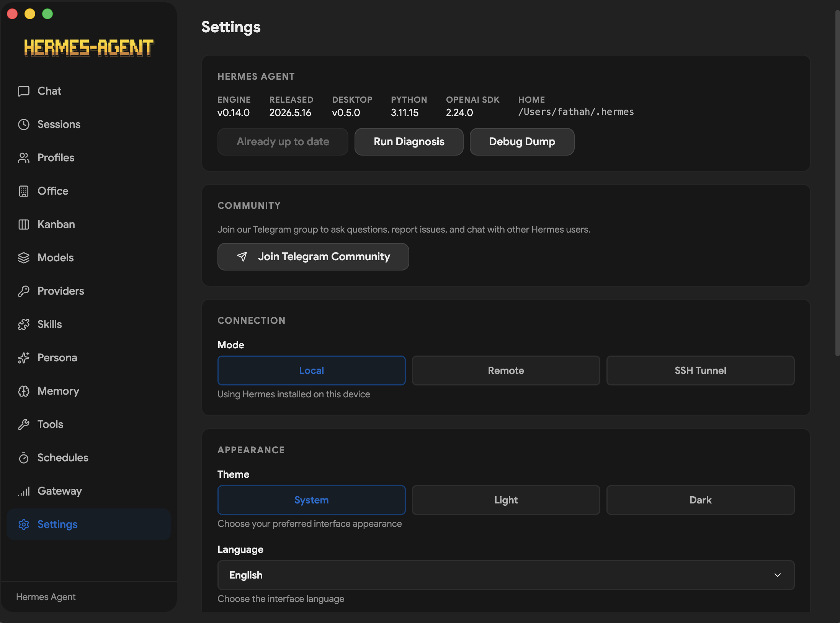Click Join Telegram Community button

click(x=313, y=257)
